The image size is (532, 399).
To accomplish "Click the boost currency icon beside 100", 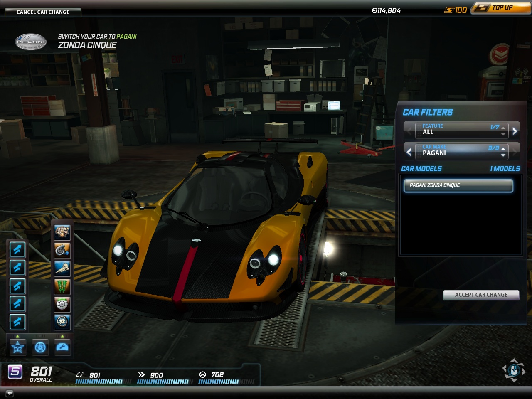I will tap(449, 10).
